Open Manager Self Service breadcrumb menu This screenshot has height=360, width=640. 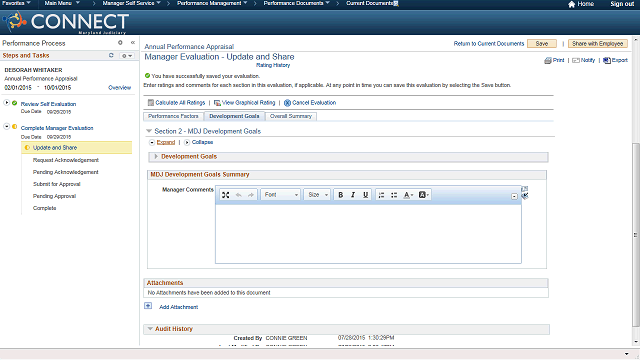131,3
